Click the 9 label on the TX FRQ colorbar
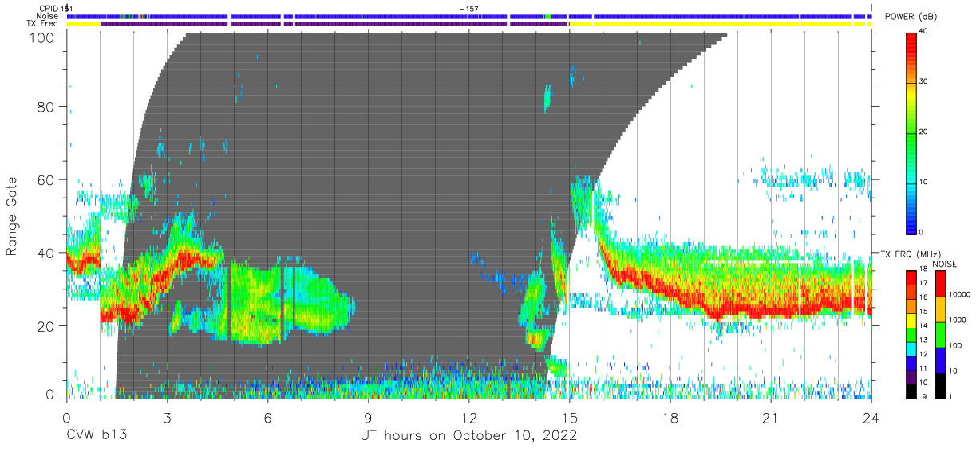 923,396
